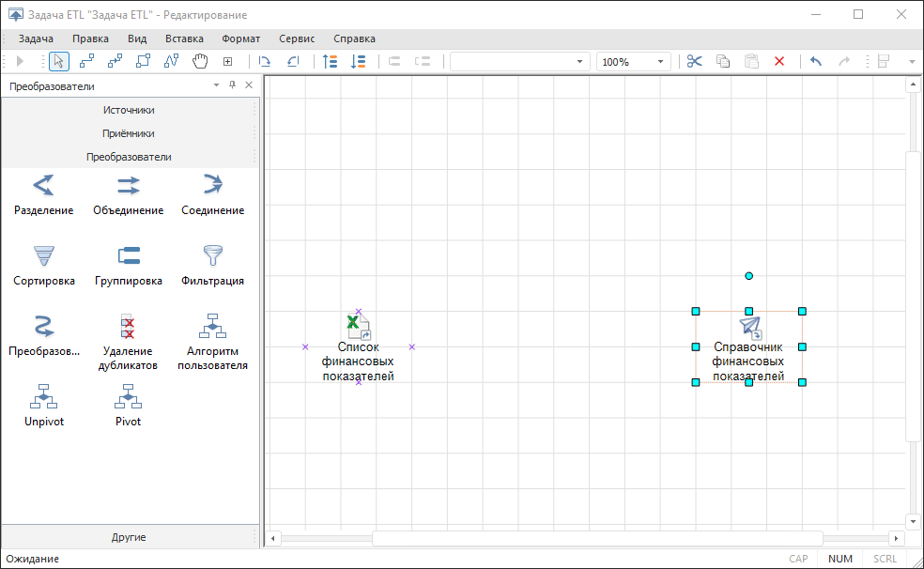Choose the Фильтрация funnel icon
The width and height of the screenshot is (924, 569).
212,255
